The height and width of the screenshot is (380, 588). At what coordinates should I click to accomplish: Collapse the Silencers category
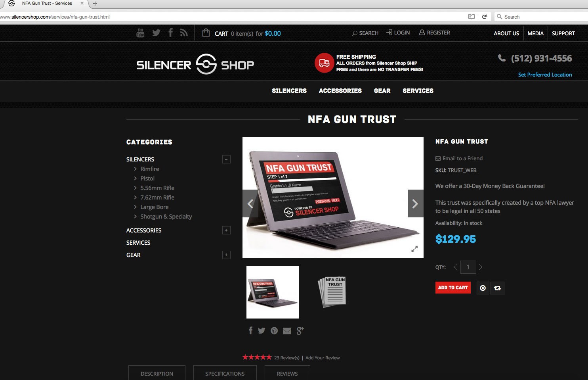click(x=226, y=159)
